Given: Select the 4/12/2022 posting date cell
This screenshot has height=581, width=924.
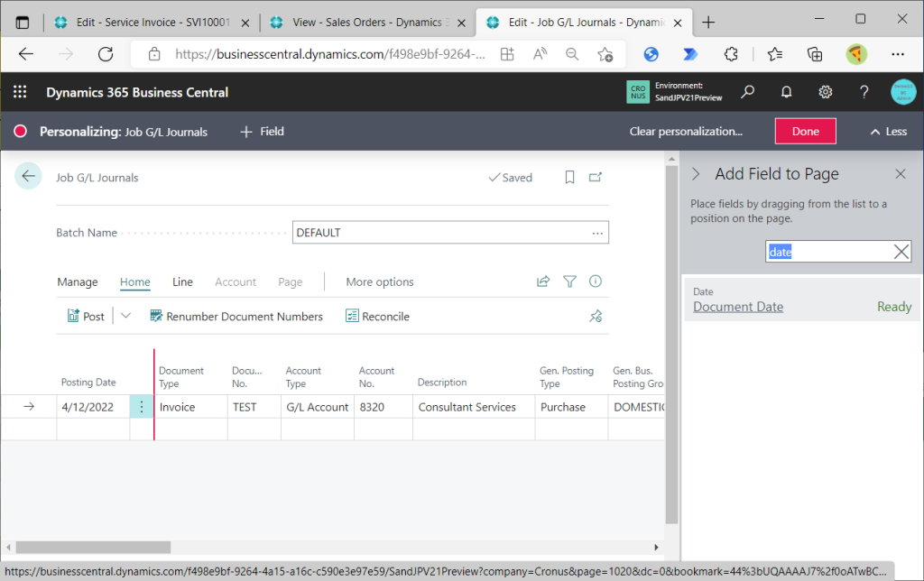Looking at the screenshot, I should click(x=93, y=407).
